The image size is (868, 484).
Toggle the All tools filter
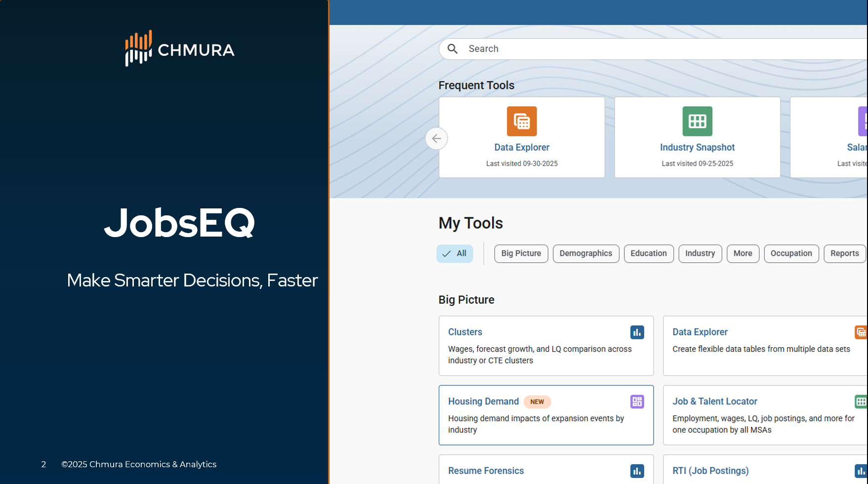[455, 253]
